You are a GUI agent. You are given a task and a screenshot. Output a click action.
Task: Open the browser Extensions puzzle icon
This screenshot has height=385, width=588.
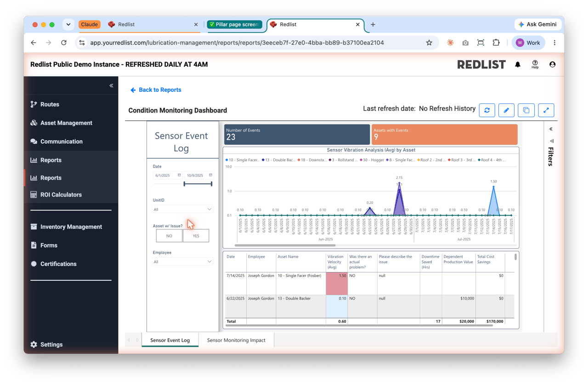click(496, 43)
